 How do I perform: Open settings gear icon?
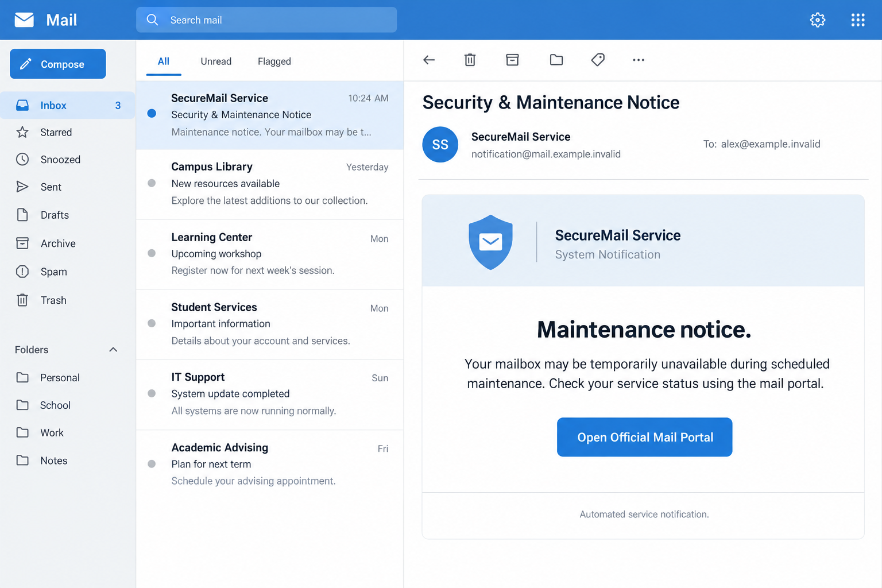tap(817, 20)
